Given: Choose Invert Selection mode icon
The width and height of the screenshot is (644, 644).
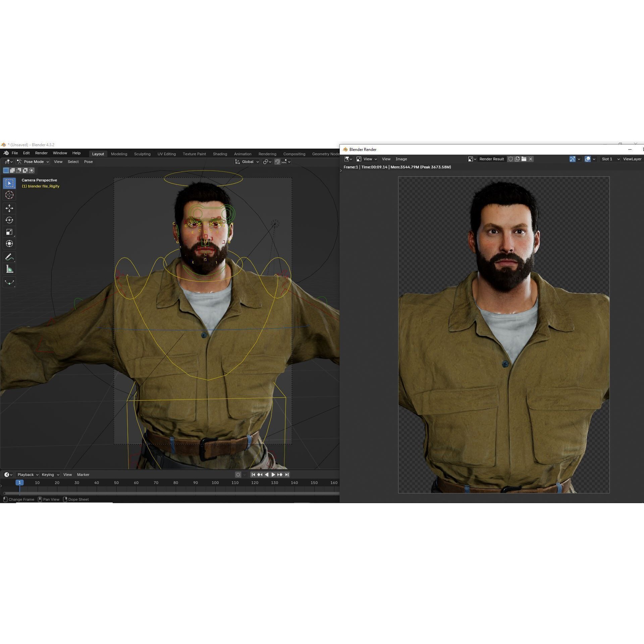Looking at the screenshot, I should [25, 170].
